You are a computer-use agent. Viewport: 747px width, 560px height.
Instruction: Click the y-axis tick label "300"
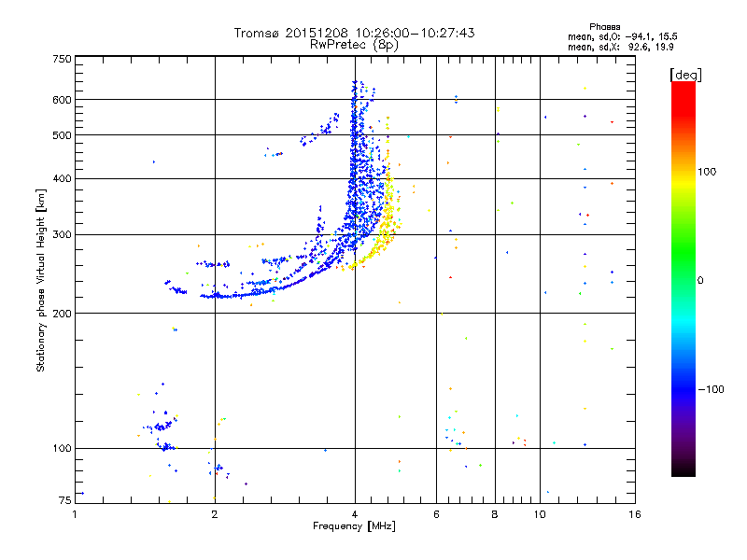pyautogui.click(x=62, y=234)
